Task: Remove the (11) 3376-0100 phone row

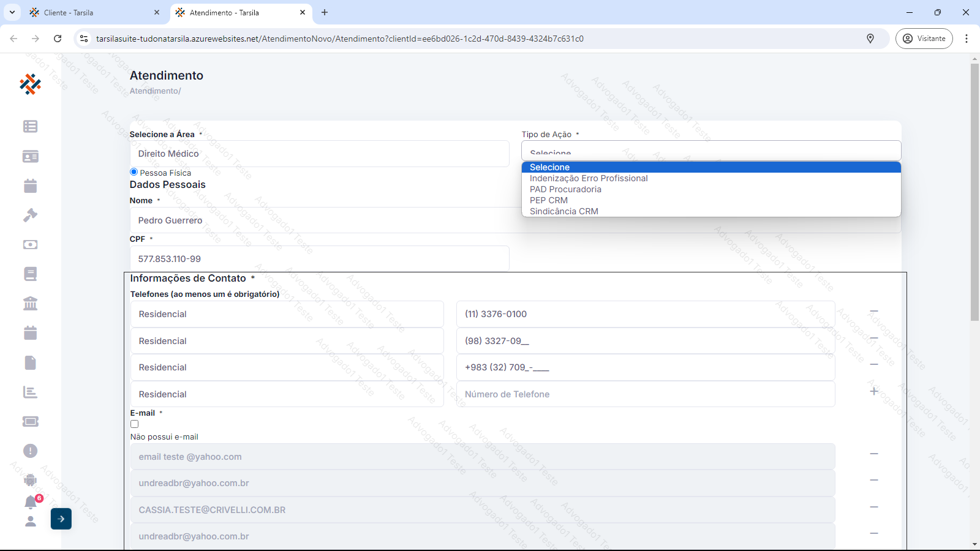Action: click(x=874, y=312)
